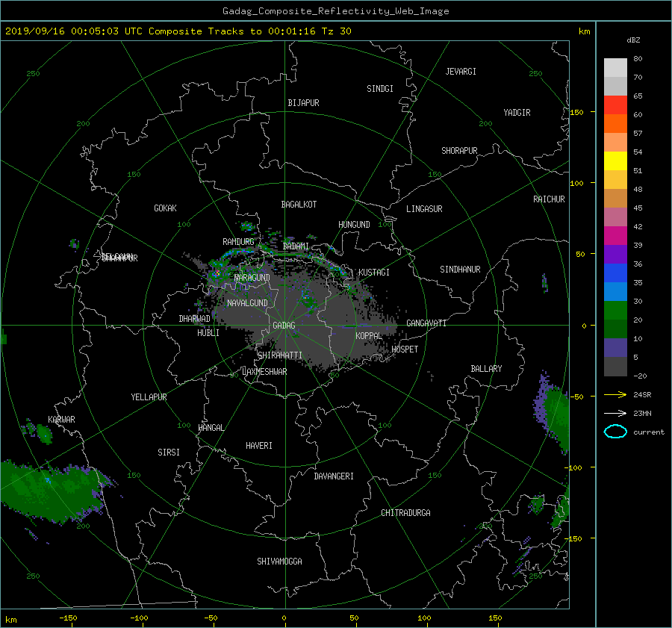Click the BADAMI label

[x=296, y=246]
